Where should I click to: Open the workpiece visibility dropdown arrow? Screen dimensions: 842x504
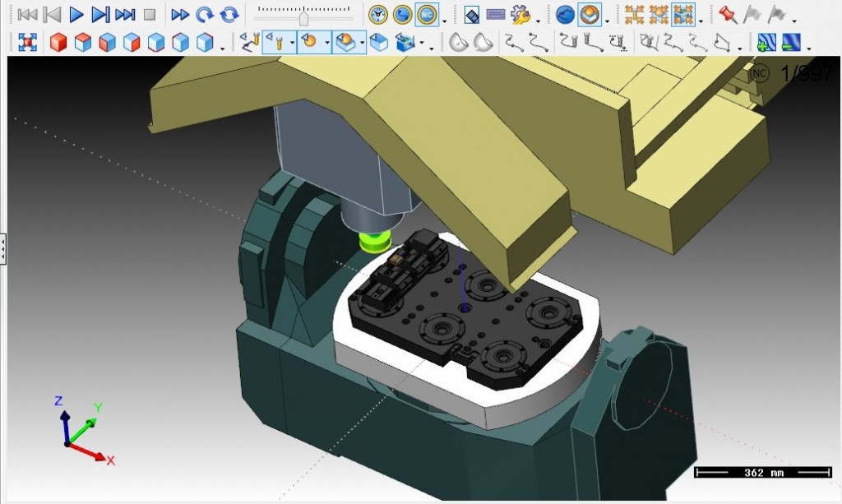(326, 43)
